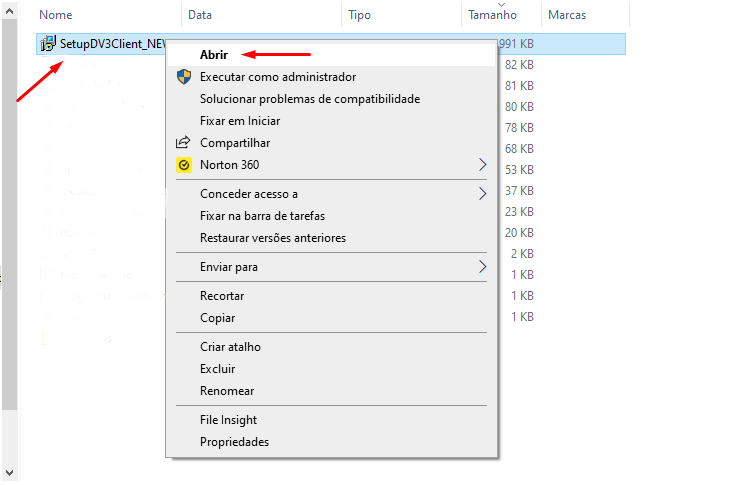Select Fixar em Iniciar option
Image resolution: width=746 pixels, height=485 pixels.
tap(239, 121)
